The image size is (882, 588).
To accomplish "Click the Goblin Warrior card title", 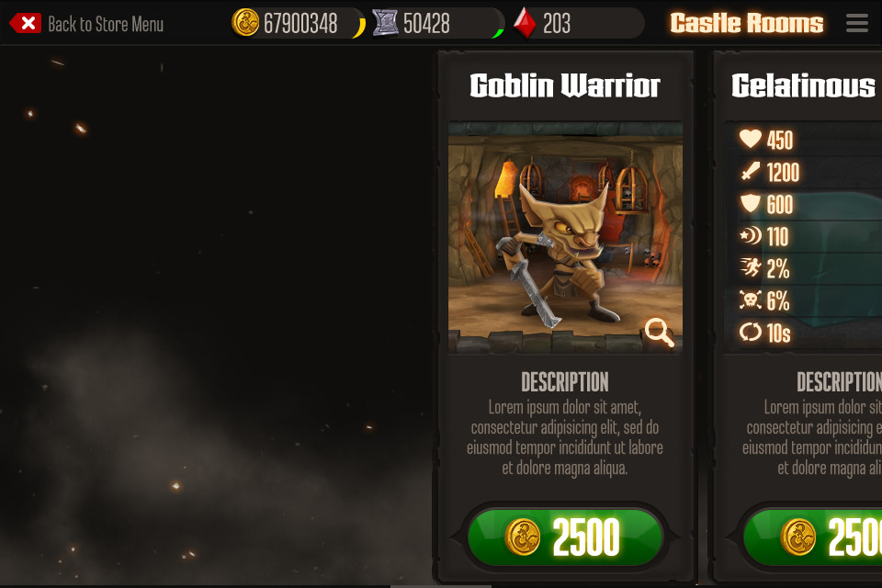I will coord(565,85).
